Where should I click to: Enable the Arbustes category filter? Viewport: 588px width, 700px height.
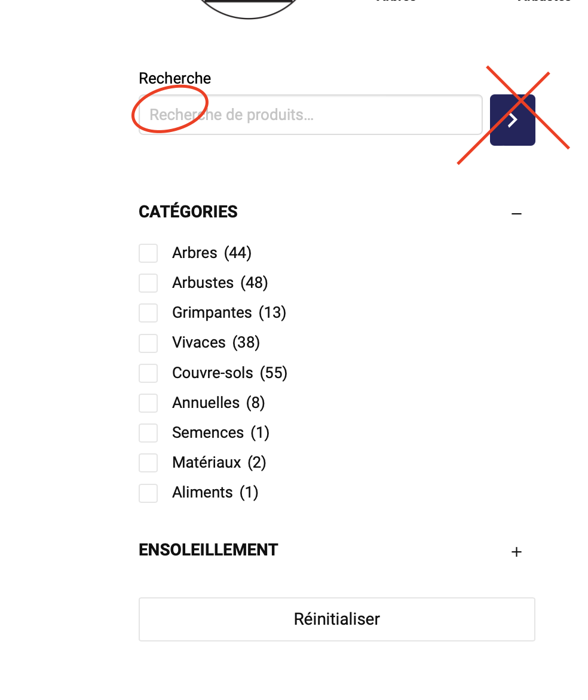pyautogui.click(x=148, y=283)
